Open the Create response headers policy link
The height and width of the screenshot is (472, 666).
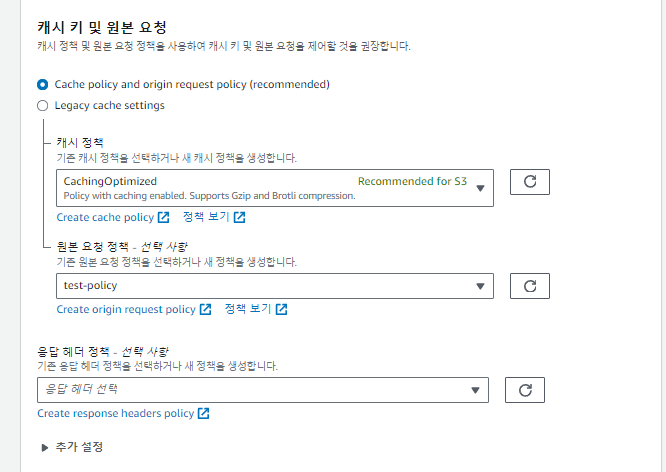point(115,414)
